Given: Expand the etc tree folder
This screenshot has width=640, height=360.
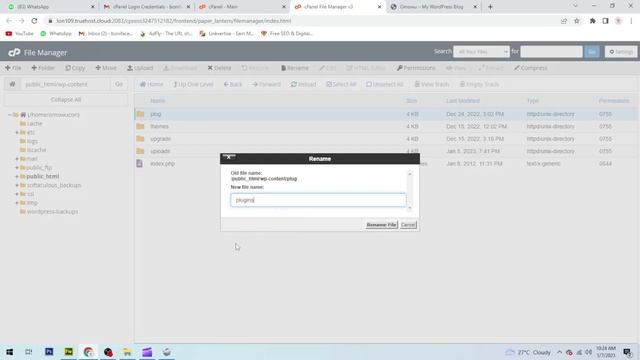Looking at the screenshot, I should [17, 132].
